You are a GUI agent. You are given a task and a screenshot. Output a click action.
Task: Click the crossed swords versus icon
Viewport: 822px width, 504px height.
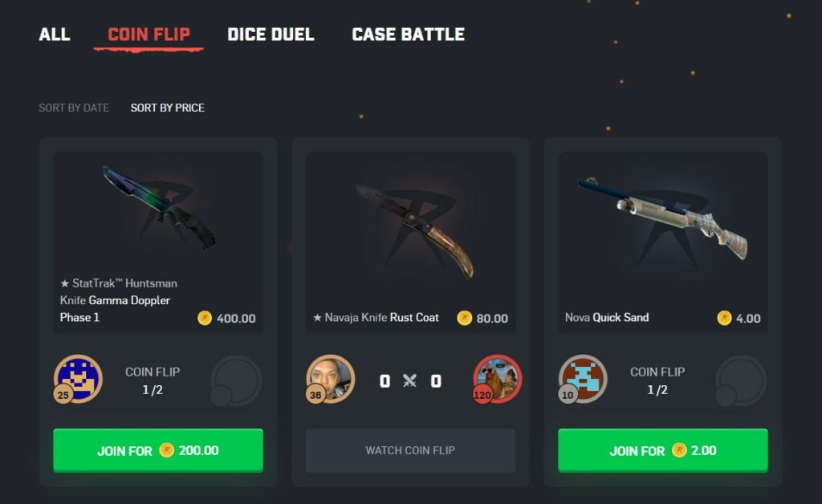click(410, 380)
